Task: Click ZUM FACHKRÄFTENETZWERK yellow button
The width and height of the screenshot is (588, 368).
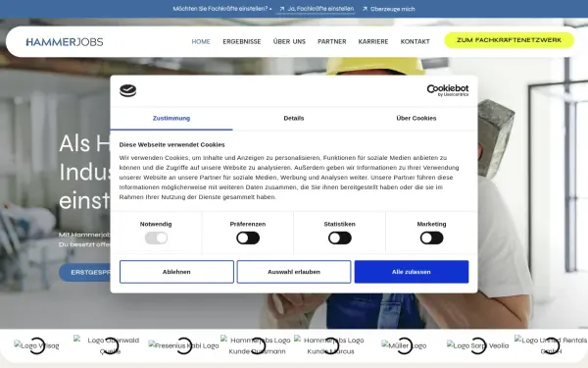Action: (509, 40)
